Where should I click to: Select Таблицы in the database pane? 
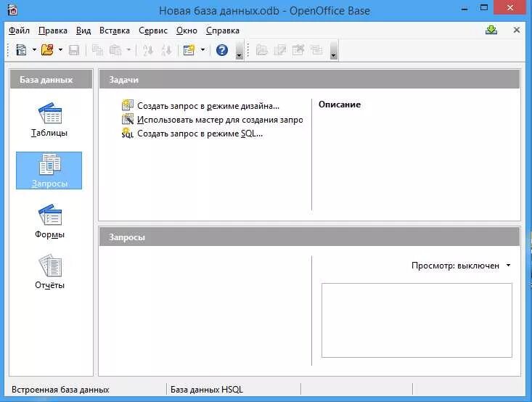coord(49,120)
